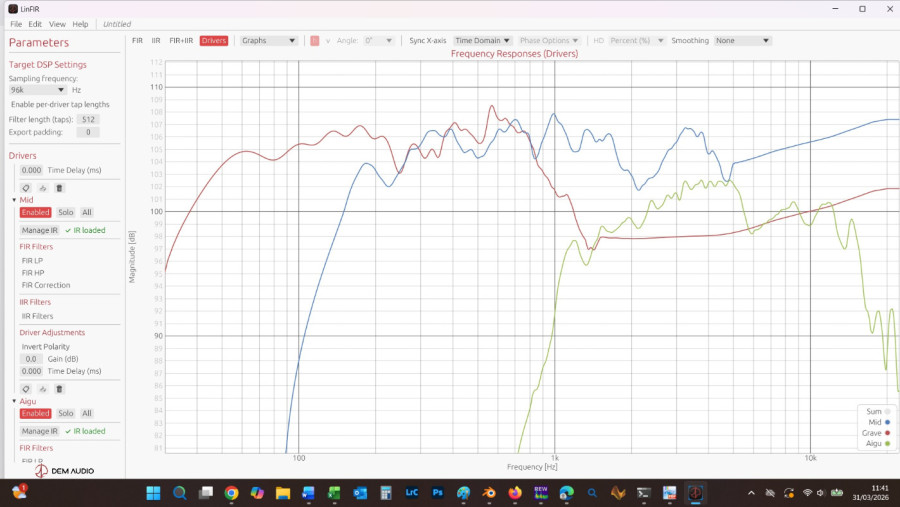Image resolution: width=900 pixels, height=507 pixels.
Task: Switch to the FIR+IIR view tab
Action: (181, 41)
